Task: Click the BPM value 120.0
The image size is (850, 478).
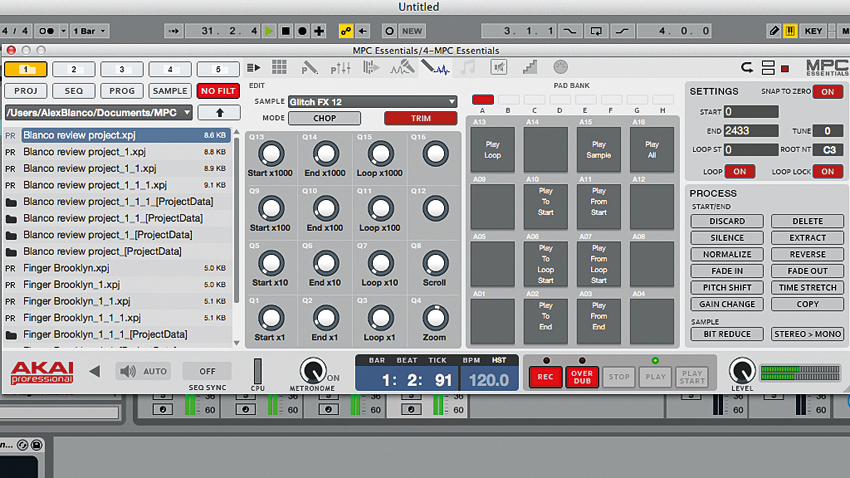Action: (489, 380)
